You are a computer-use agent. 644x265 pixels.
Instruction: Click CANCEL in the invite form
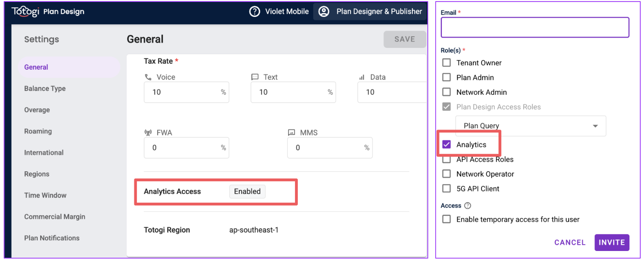(570, 242)
